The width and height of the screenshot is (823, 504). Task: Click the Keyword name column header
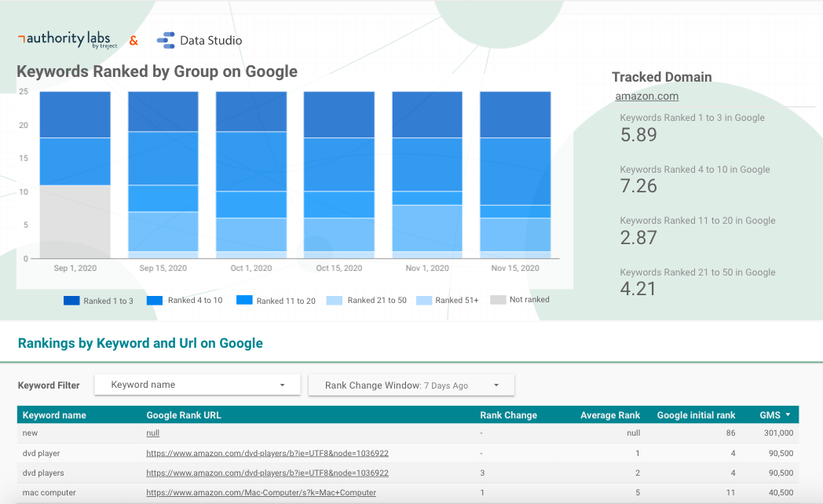54,415
